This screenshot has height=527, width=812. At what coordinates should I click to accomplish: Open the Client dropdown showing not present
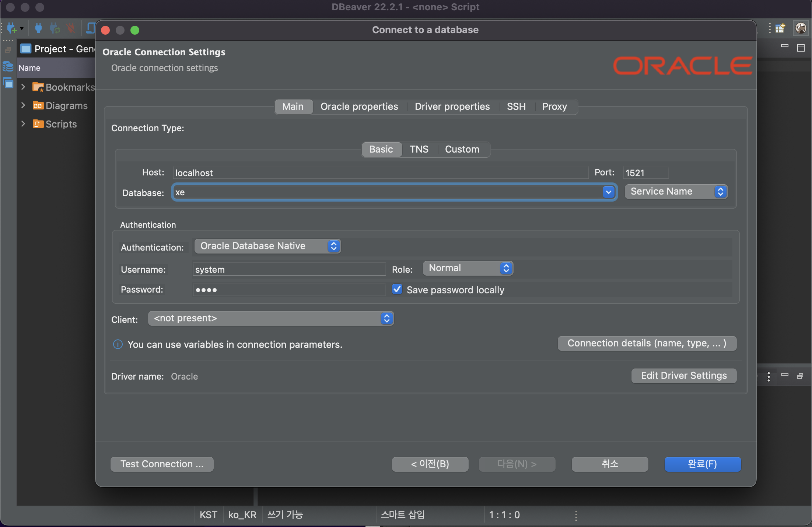[x=271, y=318]
